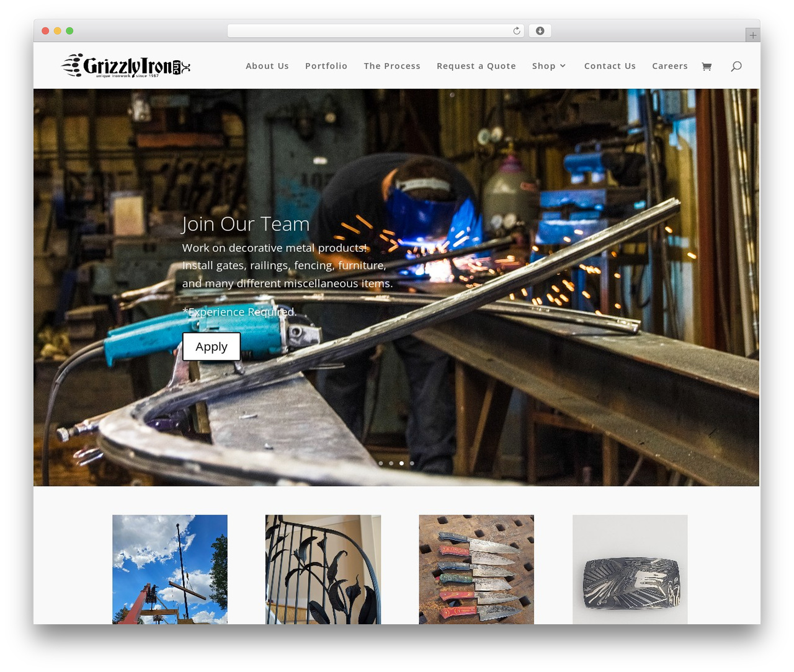This screenshot has height=672, width=794.
Task: Navigate to Contact Us
Action: tap(610, 66)
